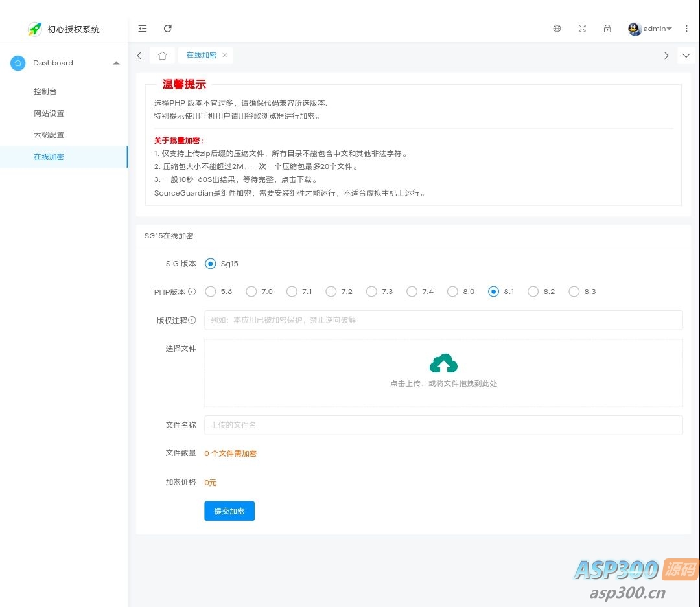700x607 pixels.
Task: Toggle fullscreen using the expand icon
Action: (x=582, y=29)
